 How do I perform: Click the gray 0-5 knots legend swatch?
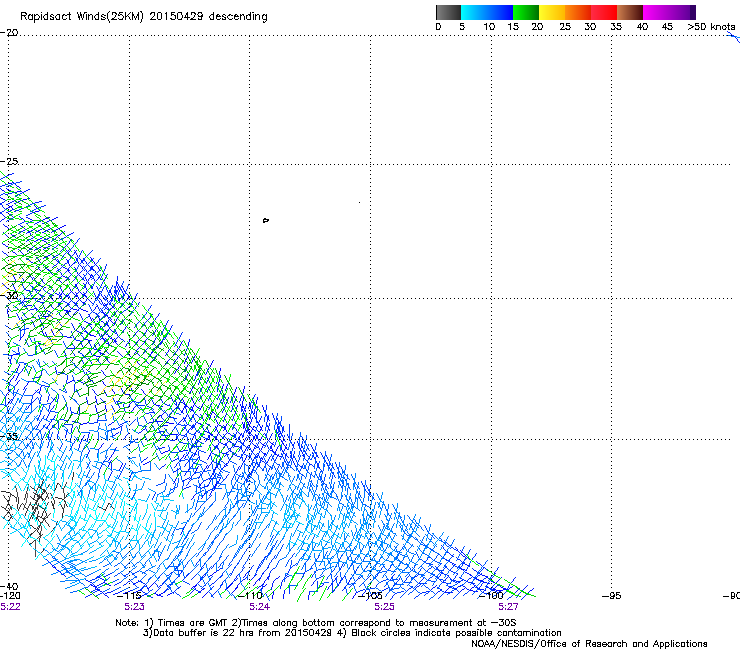pyautogui.click(x=448, y=12)
